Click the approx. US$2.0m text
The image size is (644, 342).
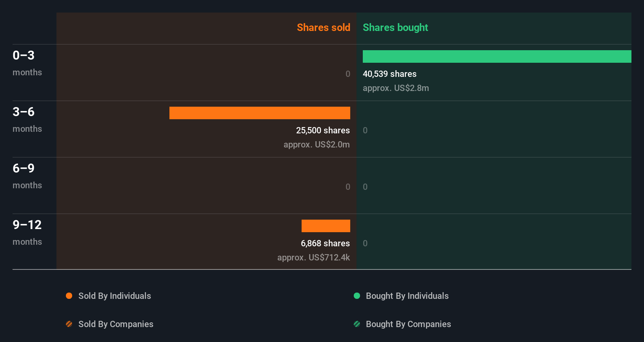click(x=317, y=144)
